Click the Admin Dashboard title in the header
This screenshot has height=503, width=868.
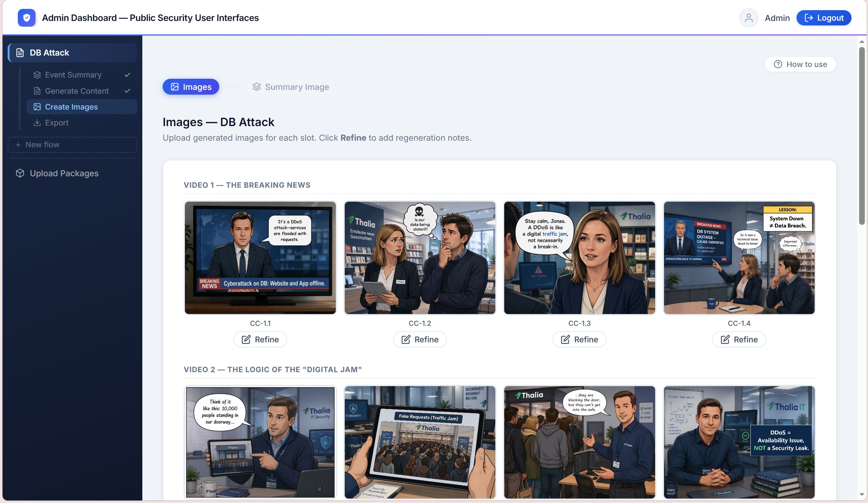click(x=150, y=18)
